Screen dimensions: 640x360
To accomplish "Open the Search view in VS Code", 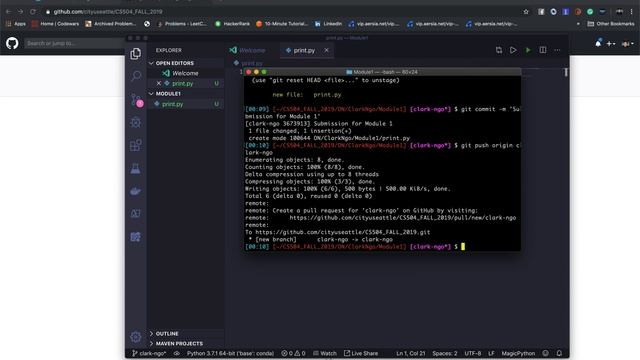I will coord(136,76).
